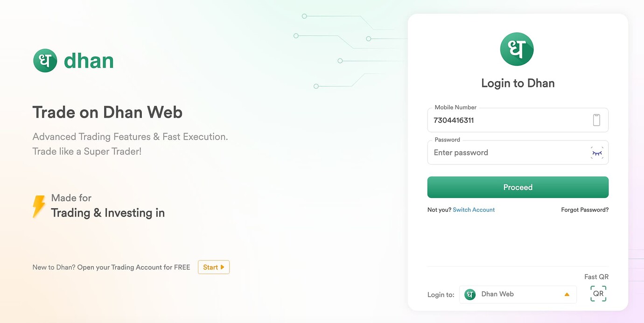Select the Dhan Web option

(x=497, y=294)
